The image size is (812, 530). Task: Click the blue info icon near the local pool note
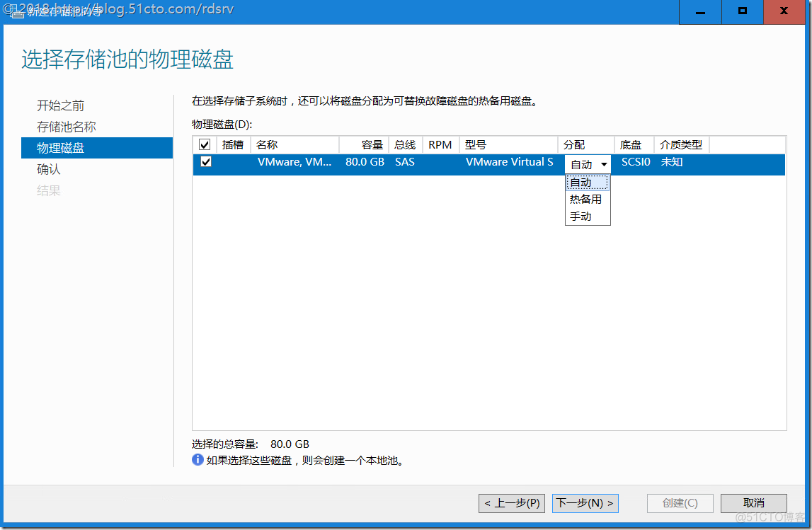tap(198, 460)
